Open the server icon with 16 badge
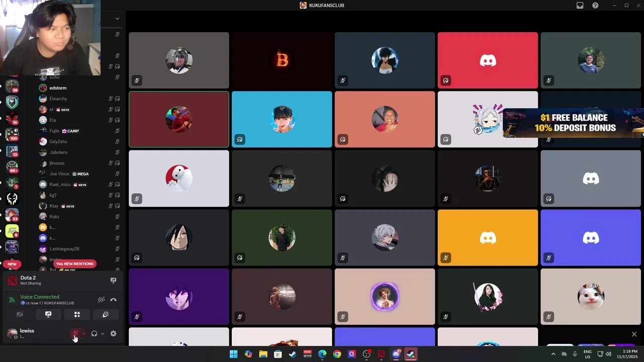Image resolution: width=644 pixels, height=362 pixels. tap(12, 118)
